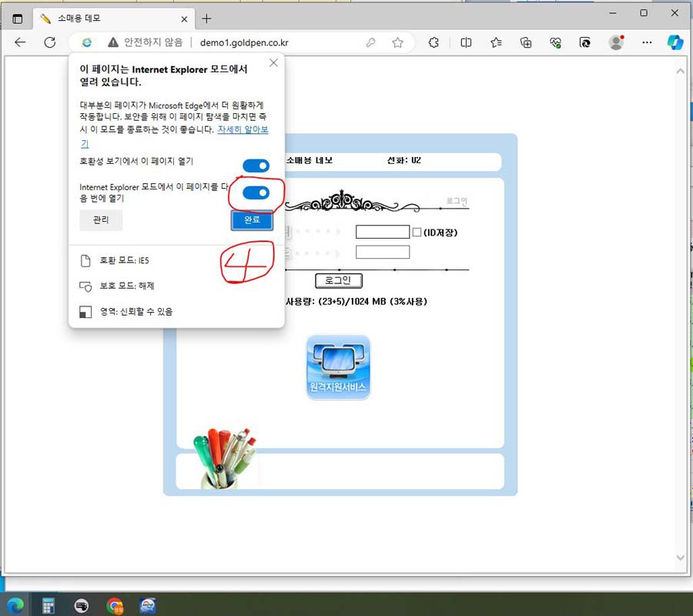This screenshot has width=693, height=616.
Task: Open the 원격지원서비스 remote support button
Action: 339,367
